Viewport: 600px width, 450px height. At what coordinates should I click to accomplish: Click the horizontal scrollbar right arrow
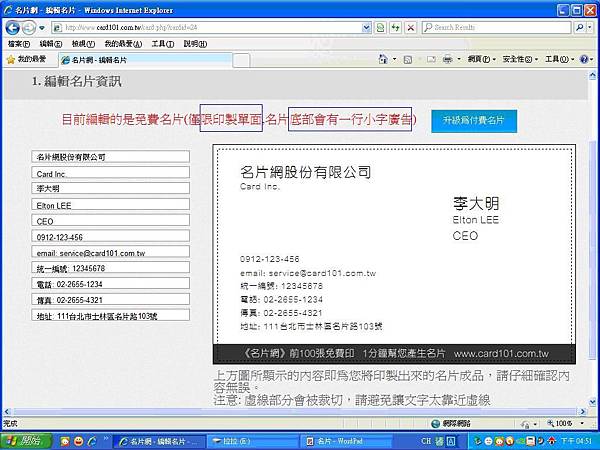[x=583, y=412]
